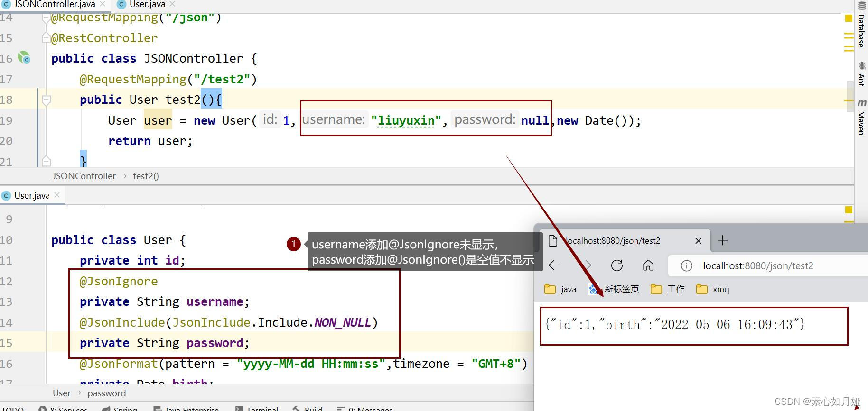Click the "liuyuxin" string literal
Screen dimensions: 868x411
tap(406, 120)
